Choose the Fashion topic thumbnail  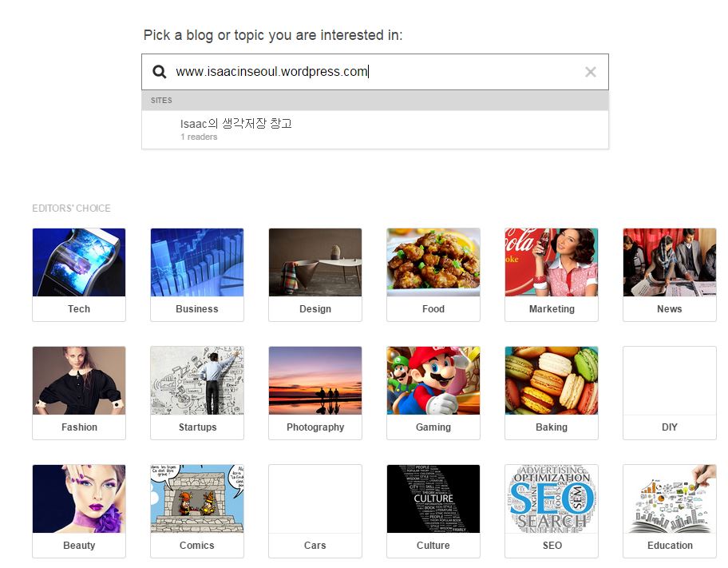tap(79, 381)
